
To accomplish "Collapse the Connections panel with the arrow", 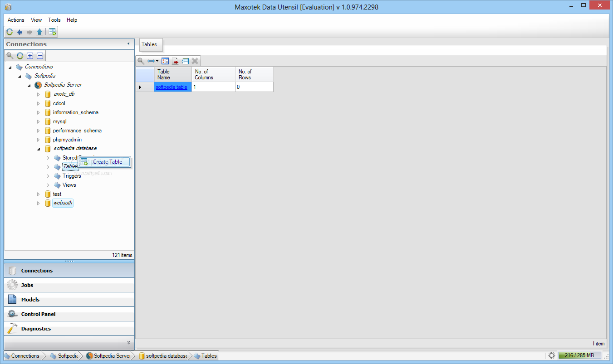I will click(128, 44).
